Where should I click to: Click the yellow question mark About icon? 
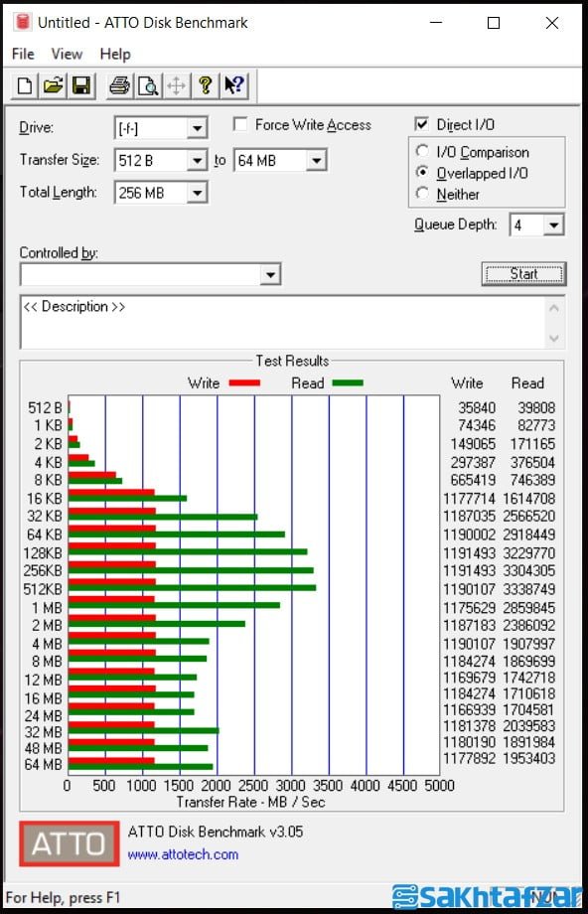(x=205, y=85)
